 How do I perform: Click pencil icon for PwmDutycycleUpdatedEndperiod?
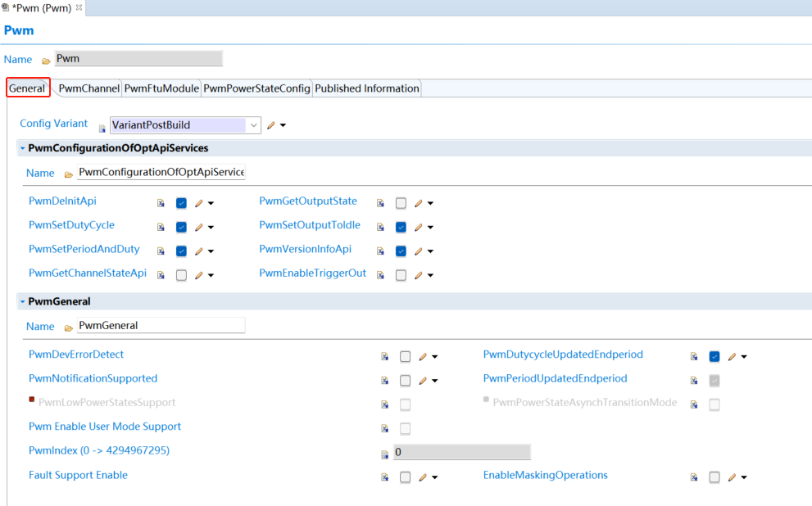click(732, 356)
